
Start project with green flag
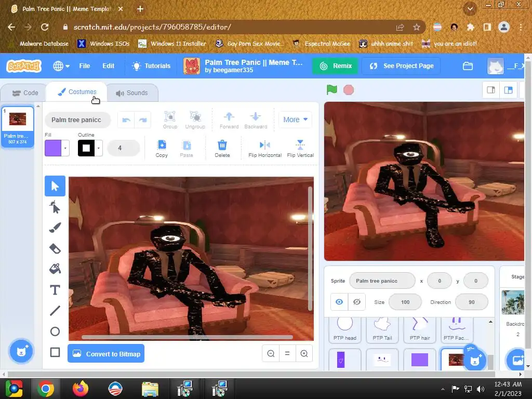(x=332, y=90)
